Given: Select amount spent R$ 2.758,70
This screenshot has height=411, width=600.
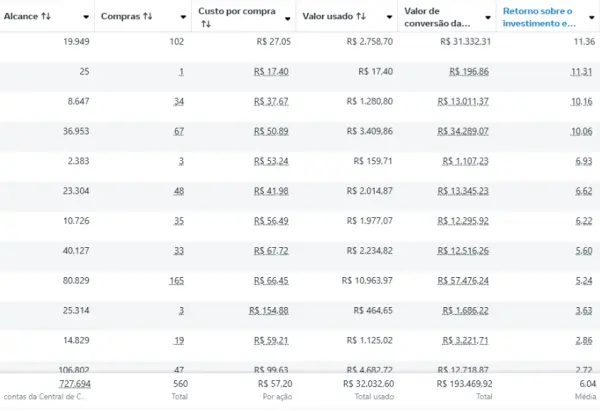Looking at the screenshot, I should 370,41.
